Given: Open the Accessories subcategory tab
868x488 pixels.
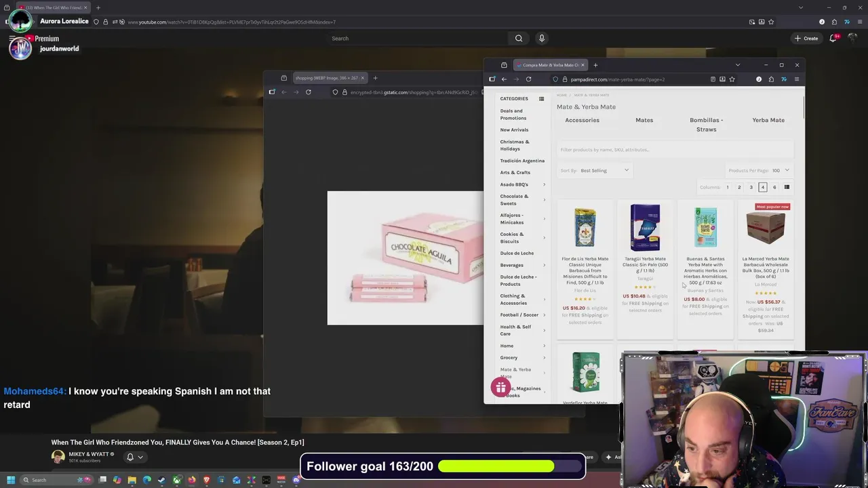Looking at the screenshot, I should 582,120.
